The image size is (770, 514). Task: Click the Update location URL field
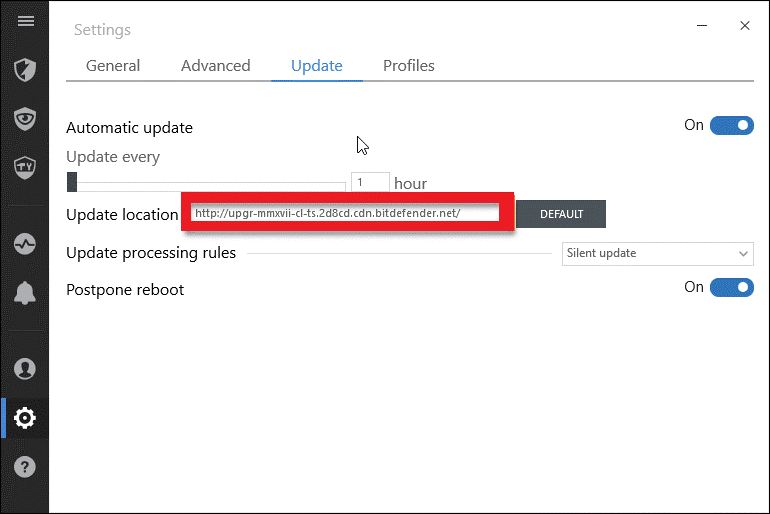[x=345, y=213]
